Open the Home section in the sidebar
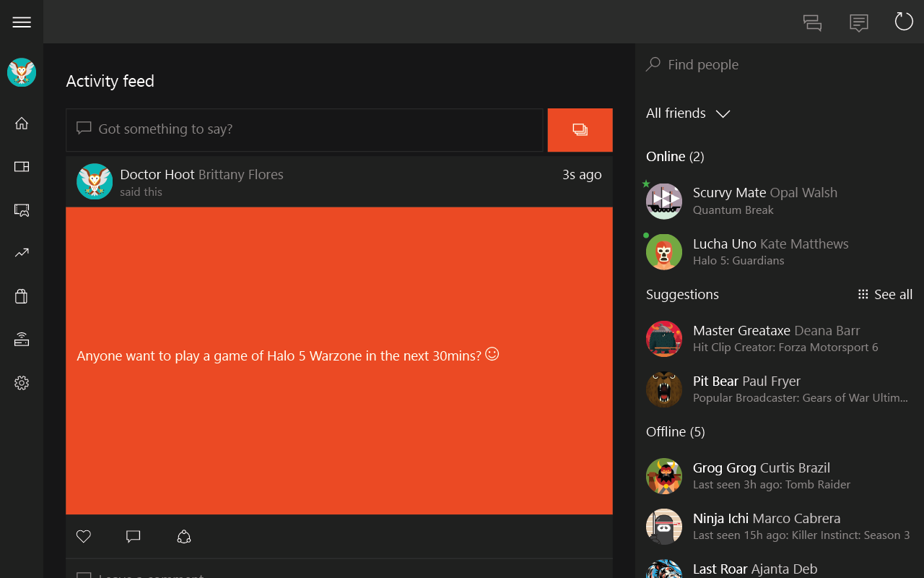This screenshot has width=924, height=578. [x=21, y=123]
